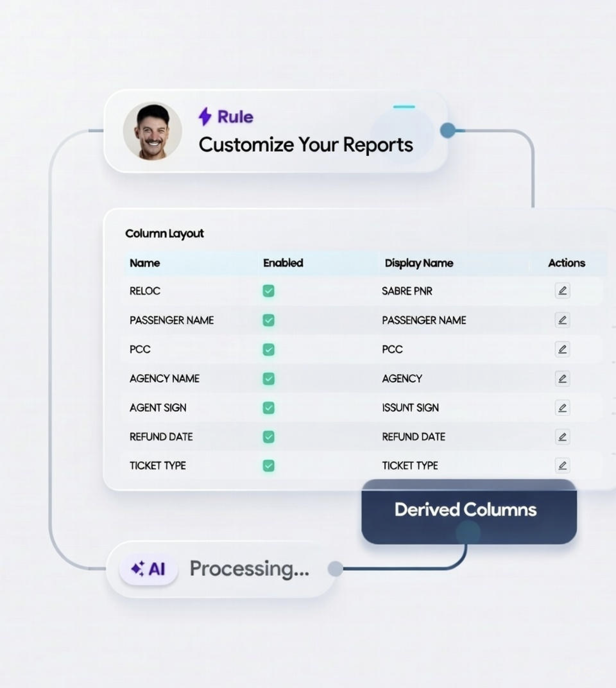Screen dimensions: 616x688
Task: Edit the AGENCY NAME row
Action: point(562,378)
